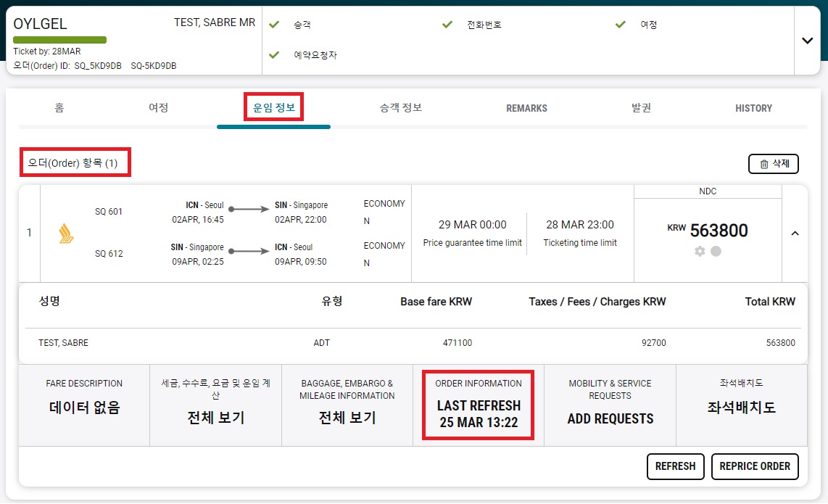The width and height of the screenshot is (828, 504).
Task: Open the 좌석배치도 seat map tile
Action: tap(742, 405)
